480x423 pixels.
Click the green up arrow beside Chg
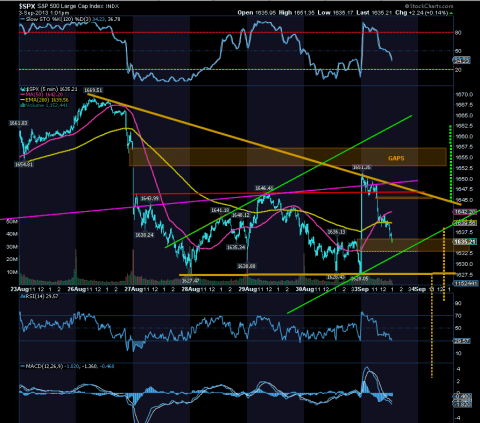pyautogui.click(x=451, y=13)
